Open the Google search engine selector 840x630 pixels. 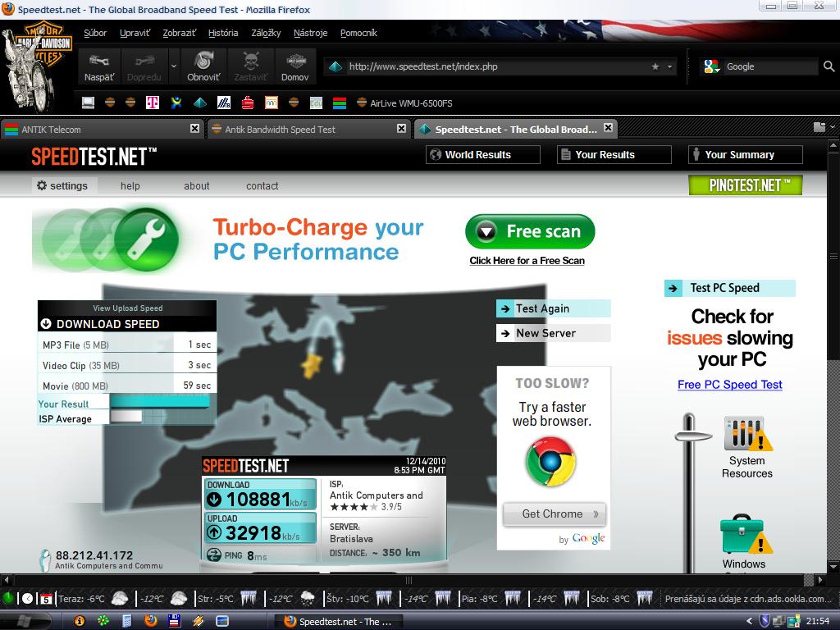coord(711,66)
